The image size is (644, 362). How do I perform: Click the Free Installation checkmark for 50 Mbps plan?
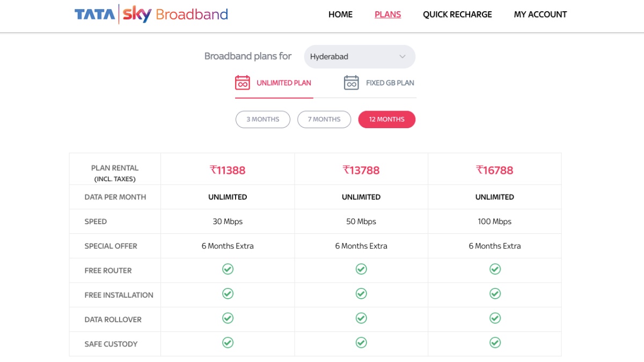(361, 294)
